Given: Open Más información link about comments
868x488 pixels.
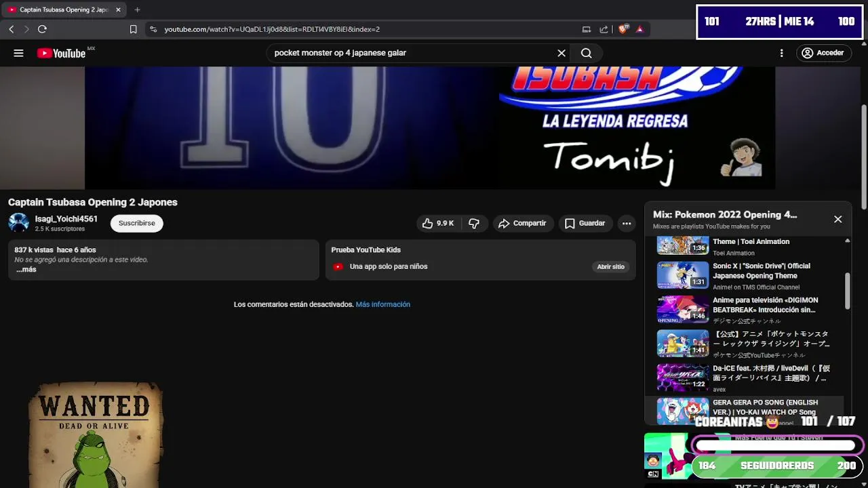Looking at the screenshot, I should 383,304.
